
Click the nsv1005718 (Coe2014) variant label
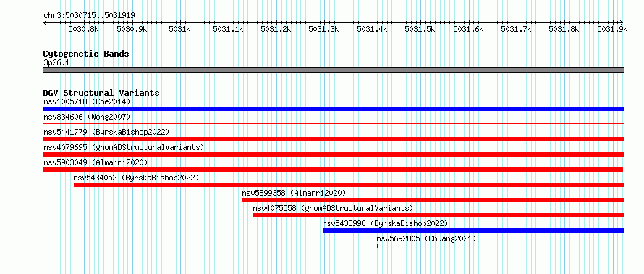tap(87, 101)
